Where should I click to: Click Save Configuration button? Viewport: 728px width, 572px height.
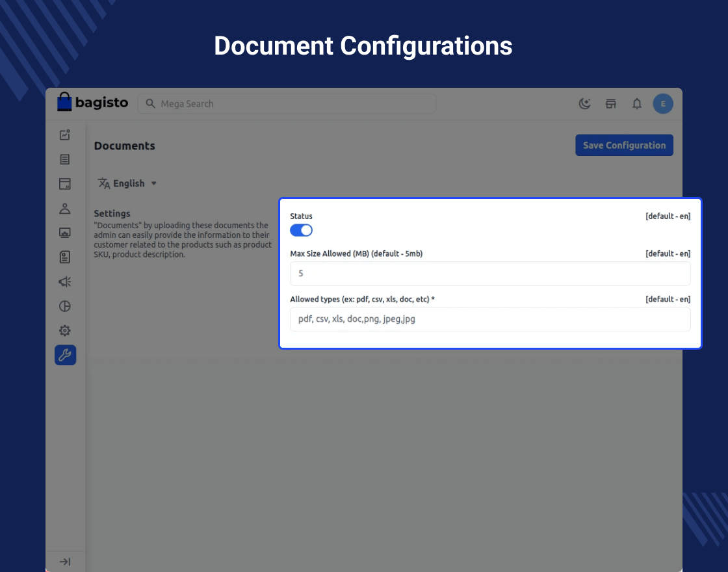coord(625,146)
